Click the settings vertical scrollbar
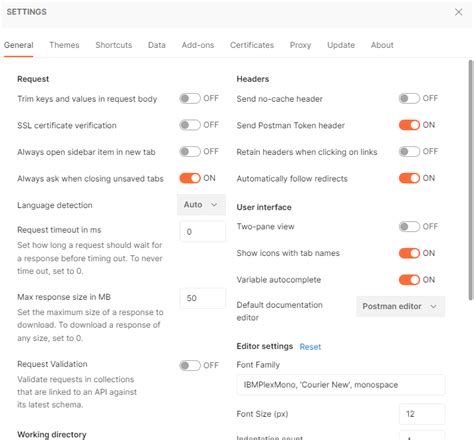The height and width of the screenshot is (440, 474). (x=471, y=180)
